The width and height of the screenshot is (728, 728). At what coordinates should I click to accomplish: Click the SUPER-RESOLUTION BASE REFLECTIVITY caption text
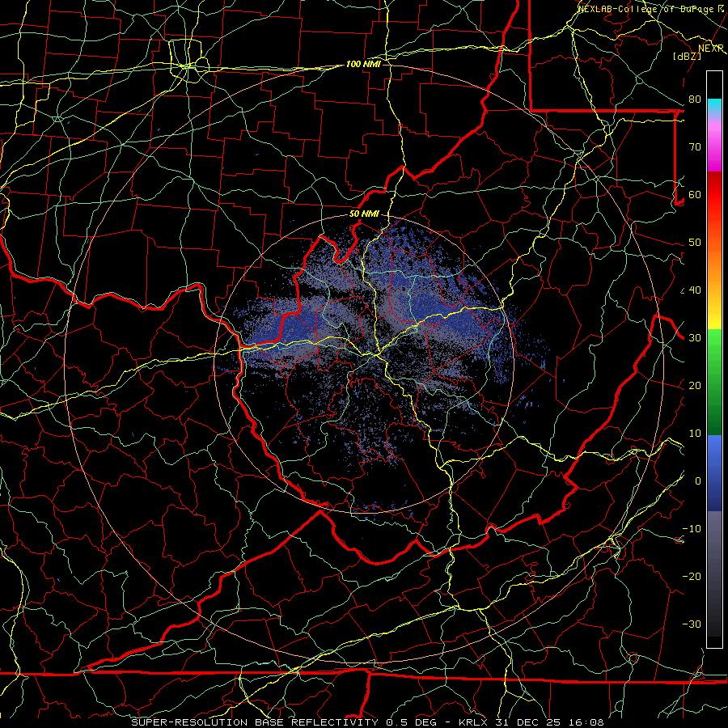tap(255, 722)
